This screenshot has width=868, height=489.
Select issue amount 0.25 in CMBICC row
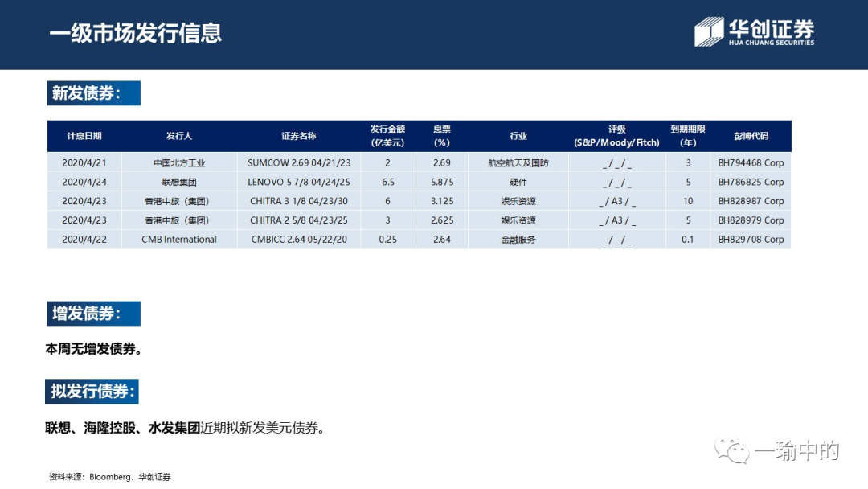pyautogui.click(x=387, y=239)
